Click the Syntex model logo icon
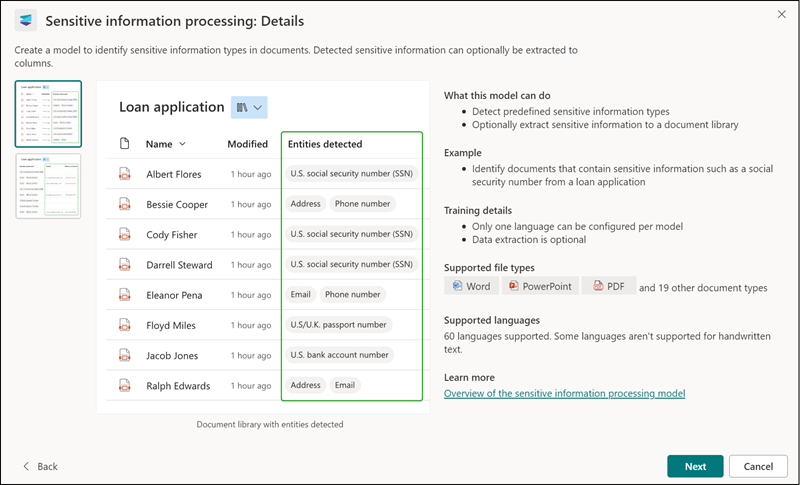 coord(26,20)
